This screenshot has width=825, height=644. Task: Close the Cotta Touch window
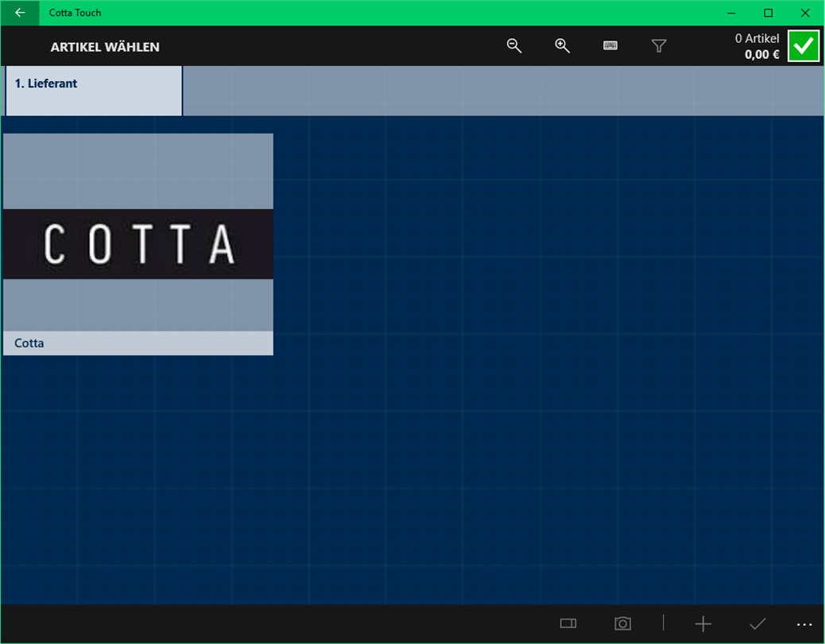pos(805,13)
